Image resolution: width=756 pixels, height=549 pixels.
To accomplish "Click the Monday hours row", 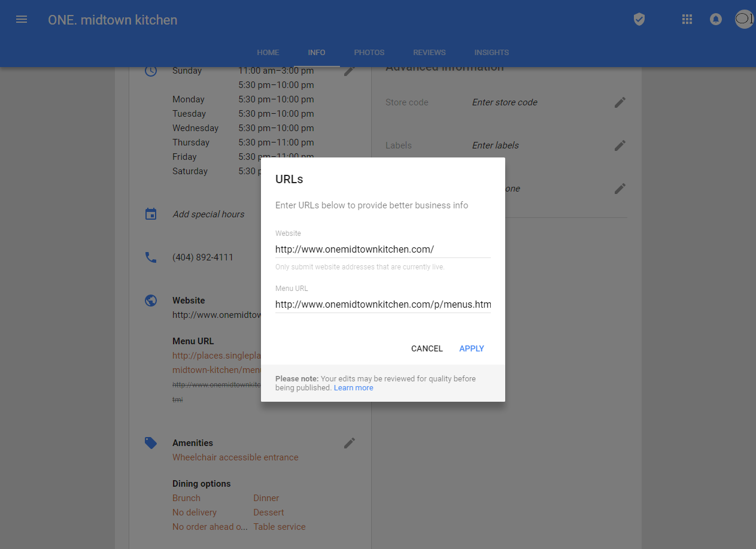I will 243,99.
